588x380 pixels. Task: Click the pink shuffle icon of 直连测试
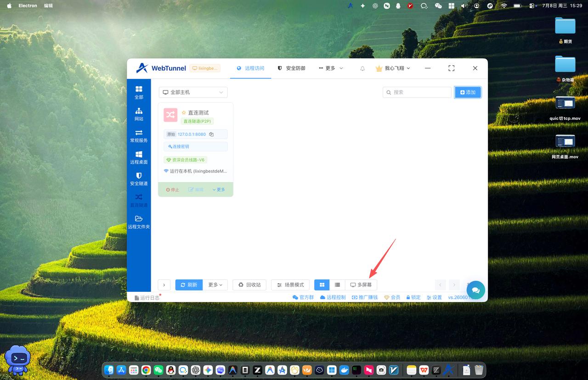170,115
